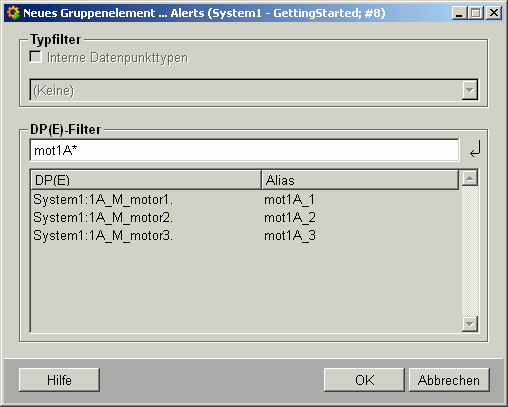Sort by the Alias column header

point(360,180)
